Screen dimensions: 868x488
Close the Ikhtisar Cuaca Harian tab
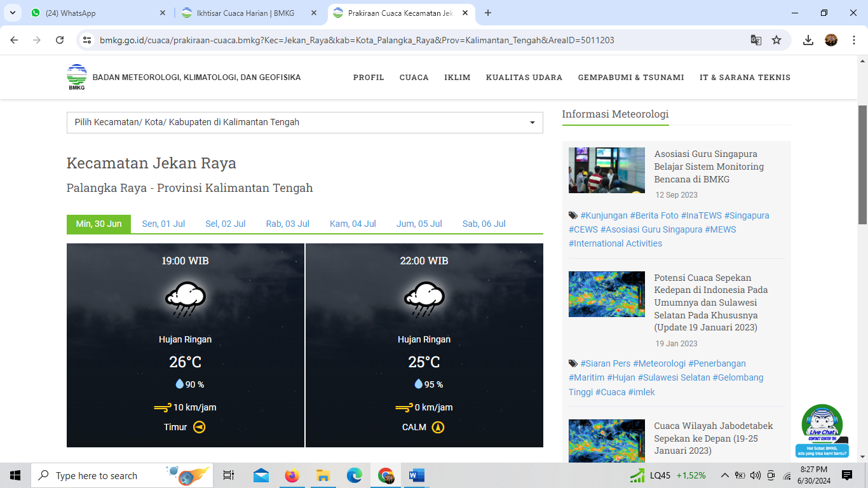coord(315,13)
